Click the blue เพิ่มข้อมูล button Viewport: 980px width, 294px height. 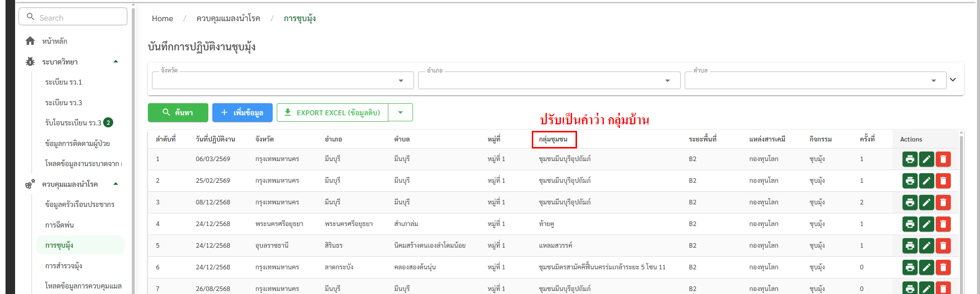pos(242,113)
